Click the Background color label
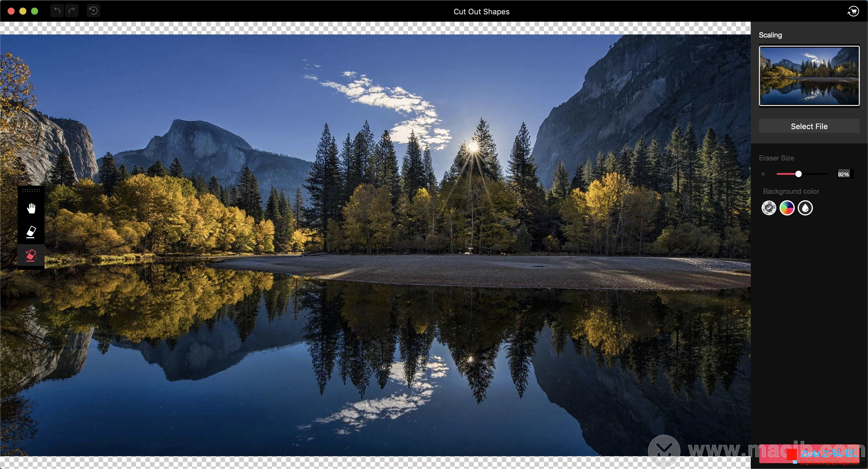Screen dimensions: 868x469 tap(791, 191)
